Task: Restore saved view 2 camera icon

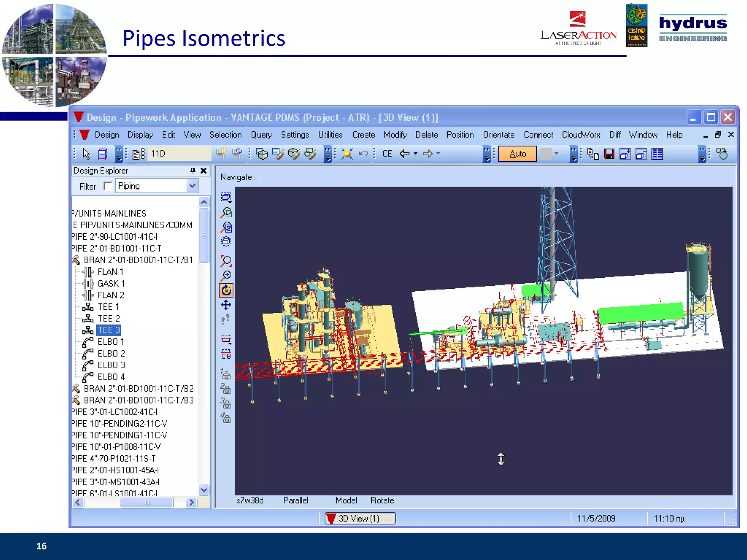Action: [226, 389]
